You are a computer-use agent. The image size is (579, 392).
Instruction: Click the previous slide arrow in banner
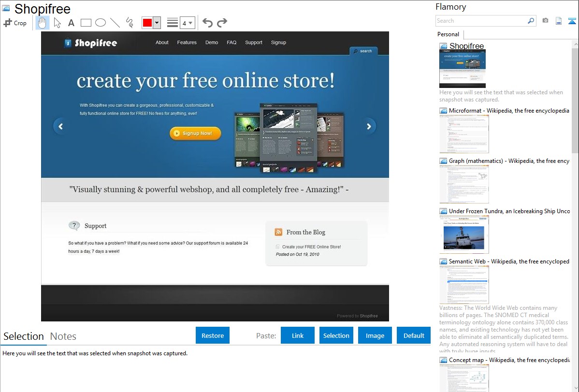tap(60, 126)
